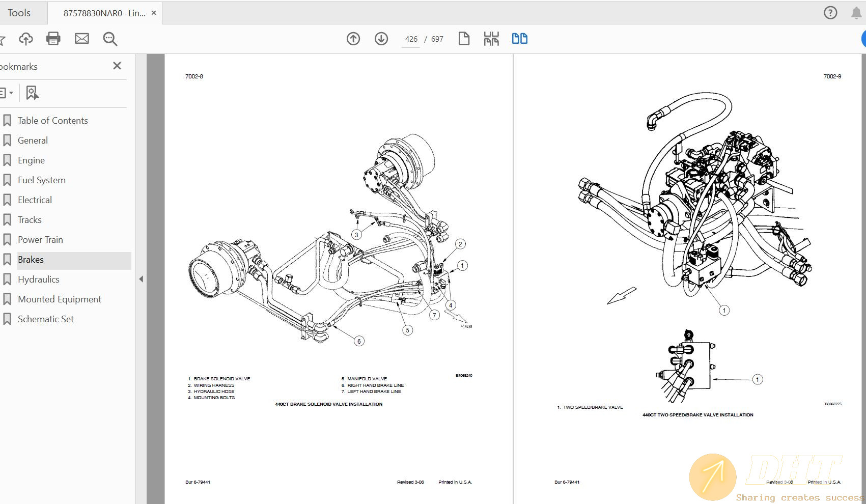Image resolution: width=866 pixels, height=504 pixels.
Task: Send file by email envelope icon
Action: coord(82,39)
